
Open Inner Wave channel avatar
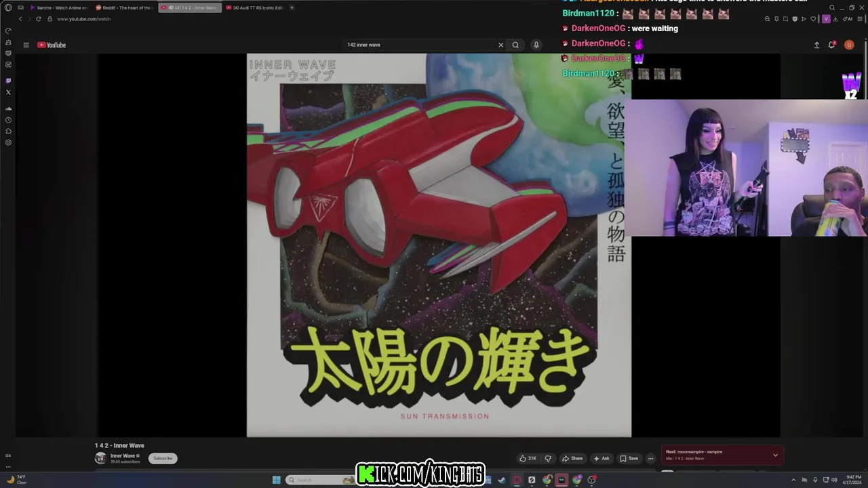pyautogui.click(x=100, y=458)
